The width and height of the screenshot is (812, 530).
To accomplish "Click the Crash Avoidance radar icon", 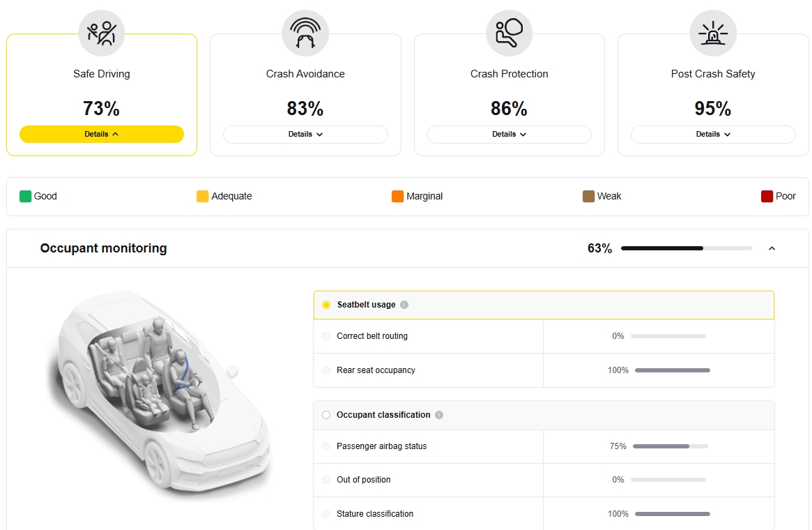I will 305,33.
